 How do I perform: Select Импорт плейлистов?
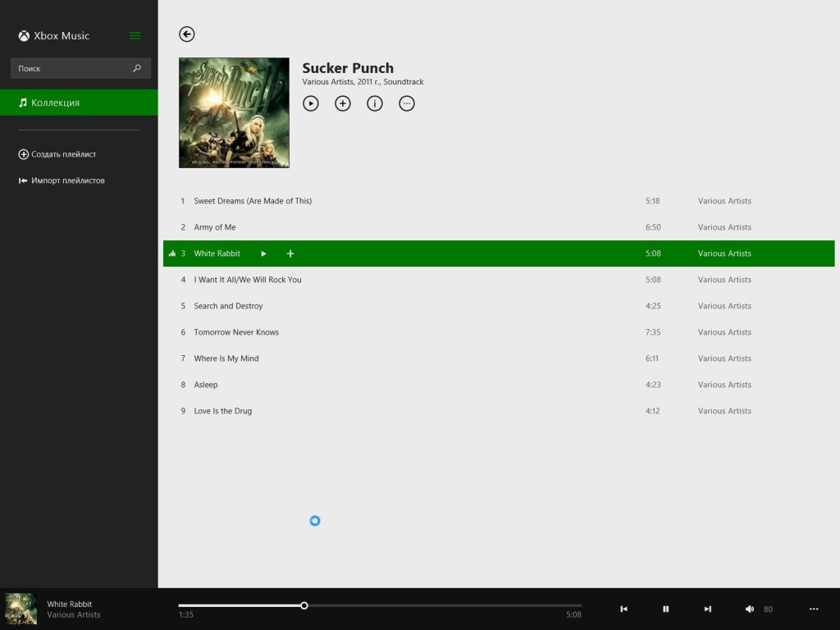coord(62,180)
